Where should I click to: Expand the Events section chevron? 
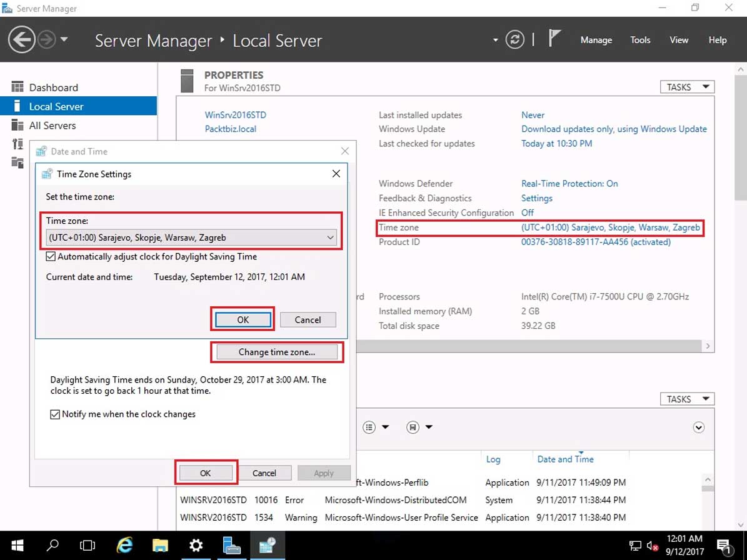coord(699,427)
